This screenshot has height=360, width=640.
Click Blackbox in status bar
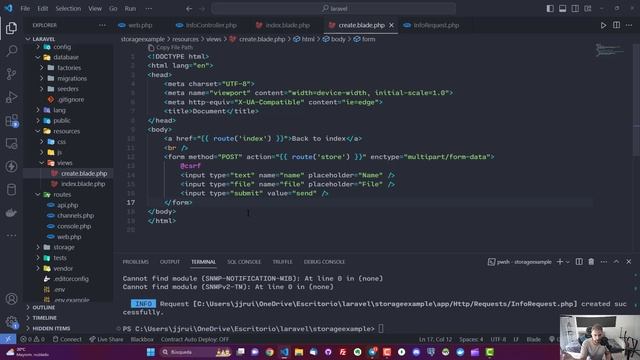click(142, 339)
